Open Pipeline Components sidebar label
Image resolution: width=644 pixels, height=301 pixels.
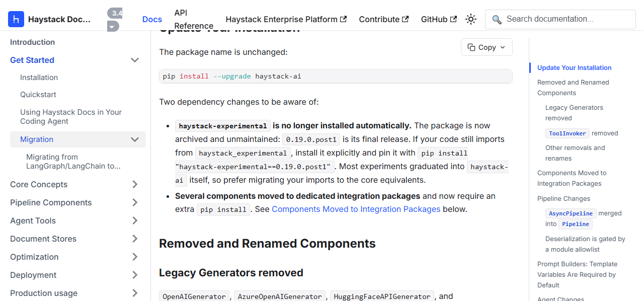[x=51, y=203]
